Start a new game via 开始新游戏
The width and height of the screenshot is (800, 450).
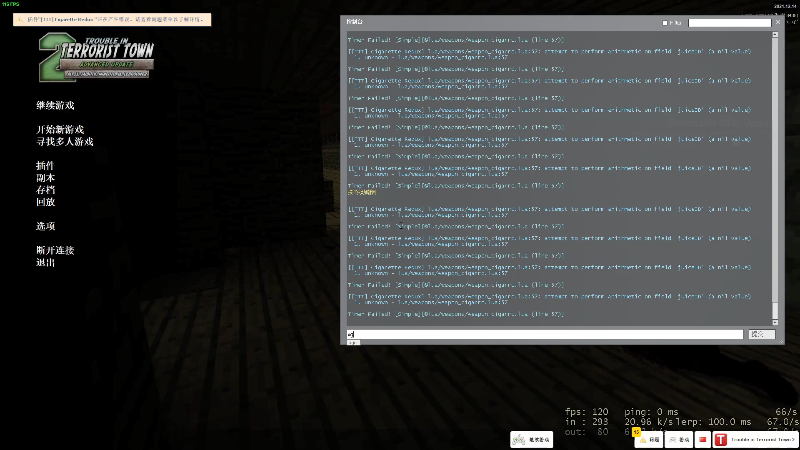click(60, 130)
